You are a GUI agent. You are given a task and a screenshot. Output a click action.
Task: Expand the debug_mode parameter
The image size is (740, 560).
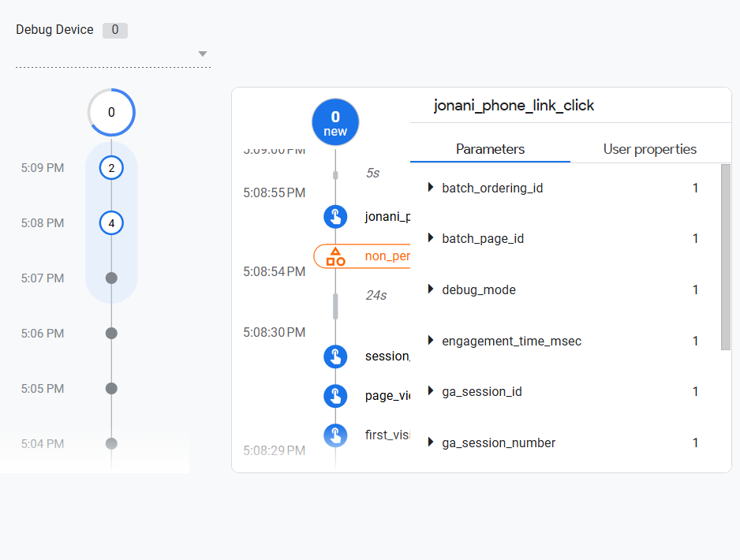430,289
